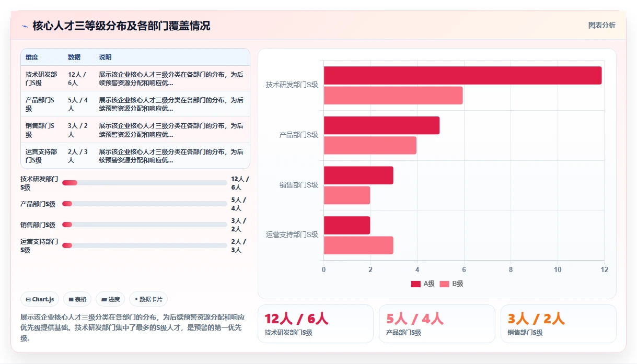The height and width of the screenshot is (364, 637).
Task: Click the B级 bar for 运营支持部门S级
Action: 358,245
